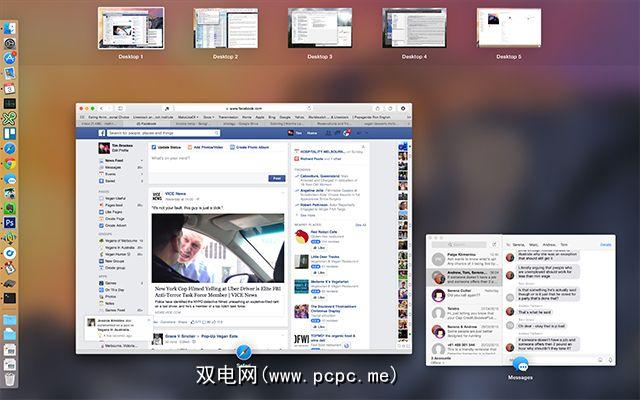Open Red Robyn Cafe nearby place
Screen dimensions: 640x400
click(324, 232)
